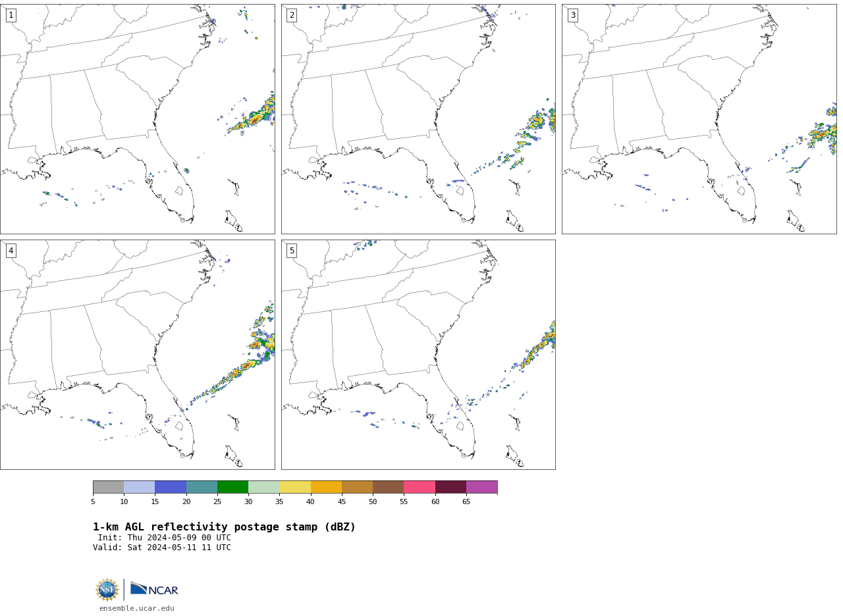The height and width of the screenshot is (616, 843).
Task: Click the dark green 25-30 dBZ swatch
Action: (232, 487)
